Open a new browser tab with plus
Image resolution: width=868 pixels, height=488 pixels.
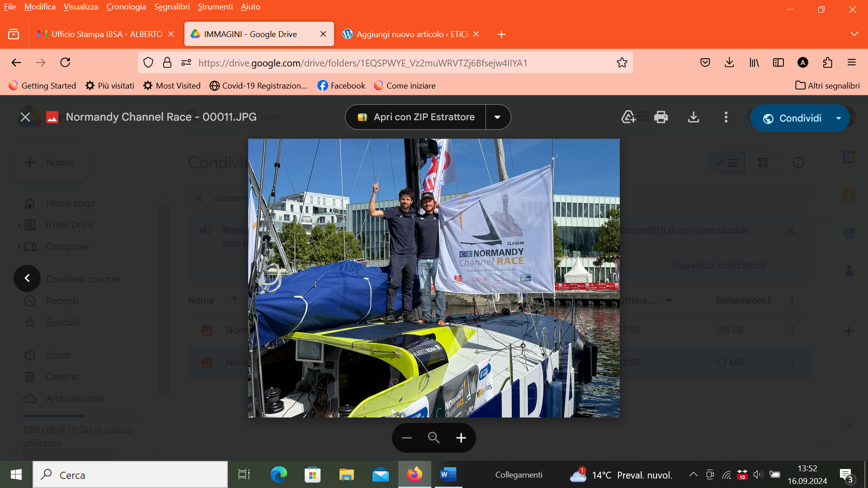pyautogui.click(x=501, y=34)
